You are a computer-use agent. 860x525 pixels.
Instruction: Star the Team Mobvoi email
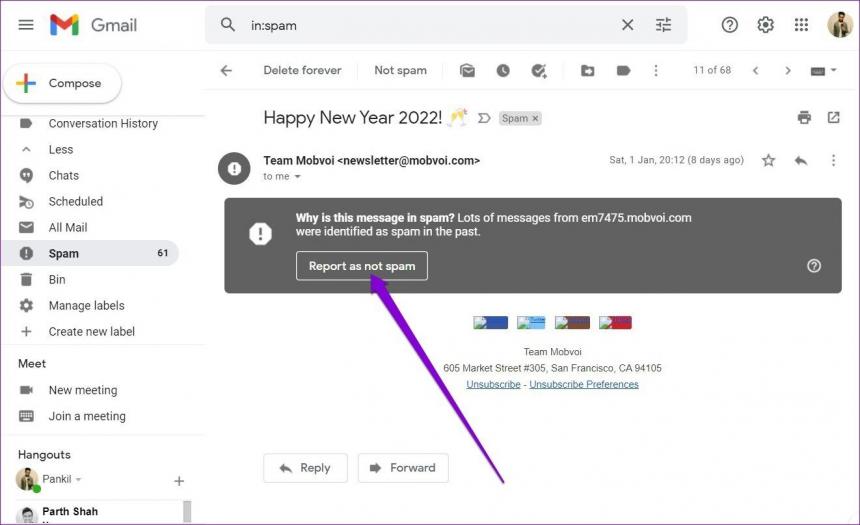(x=768, y=160)
